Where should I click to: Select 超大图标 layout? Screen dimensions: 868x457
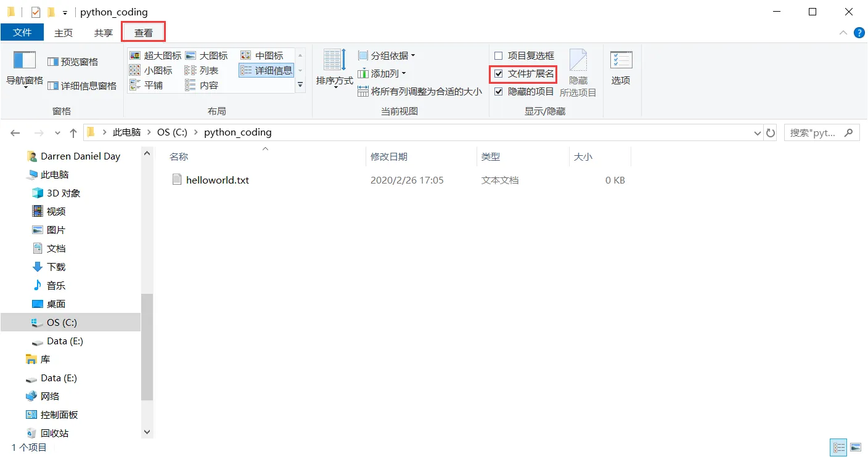(155, 55)
